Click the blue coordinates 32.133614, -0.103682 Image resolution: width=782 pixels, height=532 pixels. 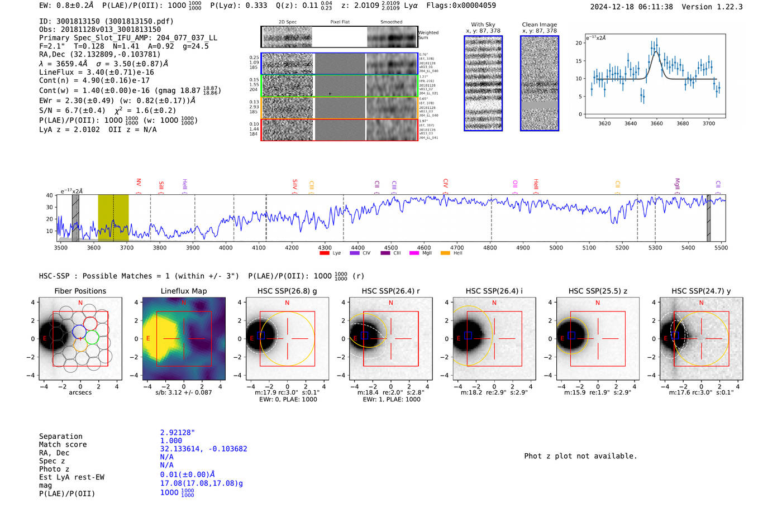(x=203, y=449)
